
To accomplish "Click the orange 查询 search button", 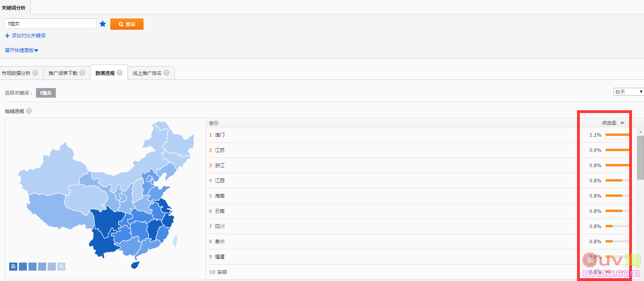I will tap(127, 24).
